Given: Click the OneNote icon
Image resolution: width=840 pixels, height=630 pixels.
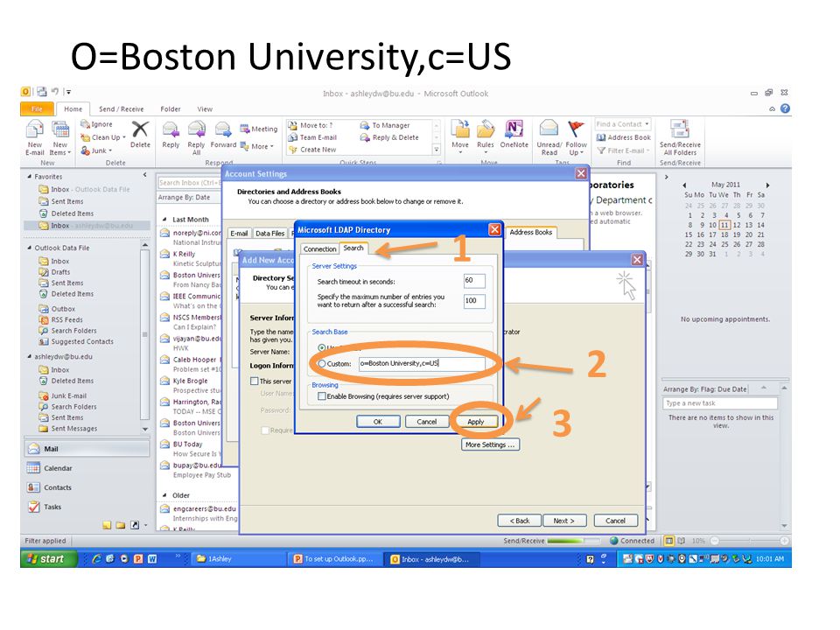Looking at the screenshot, I should pyautogui.click(x=514, y=129).
